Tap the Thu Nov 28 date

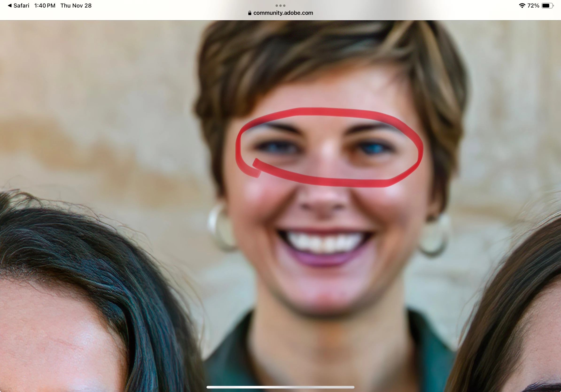(x=76, y=6)
